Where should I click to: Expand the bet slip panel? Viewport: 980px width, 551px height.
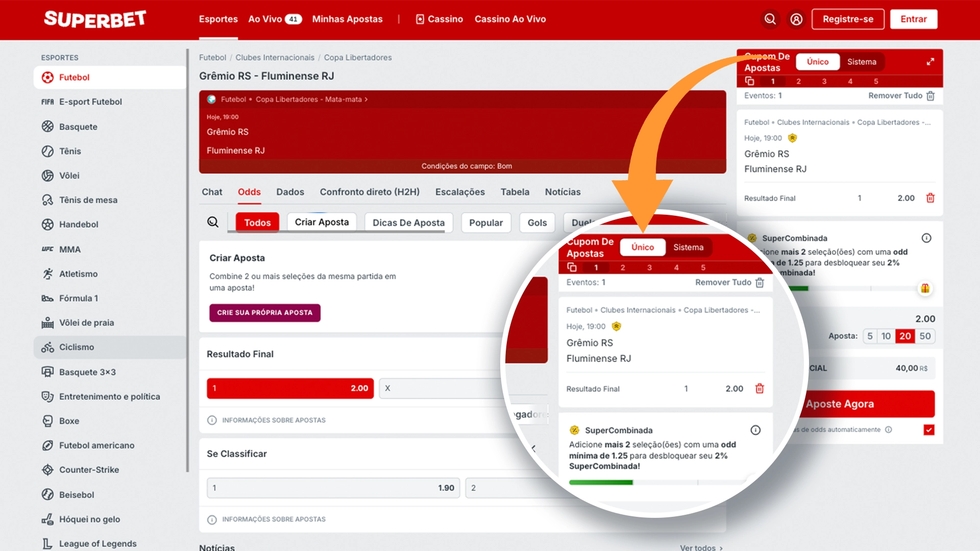pyautogui.click(x=930, y=62)
